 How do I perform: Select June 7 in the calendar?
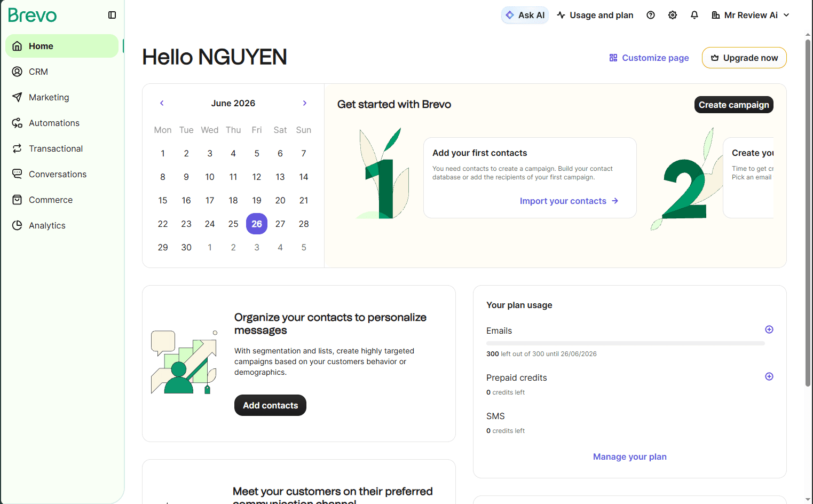coord(304,153)
